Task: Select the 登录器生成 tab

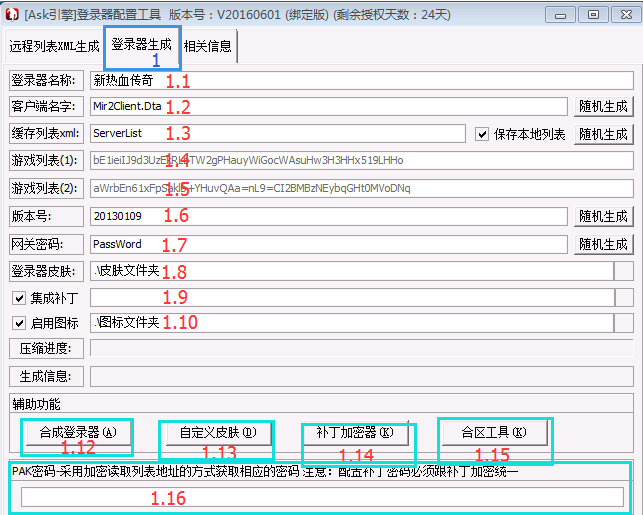Action: click(x=141, y=45)
